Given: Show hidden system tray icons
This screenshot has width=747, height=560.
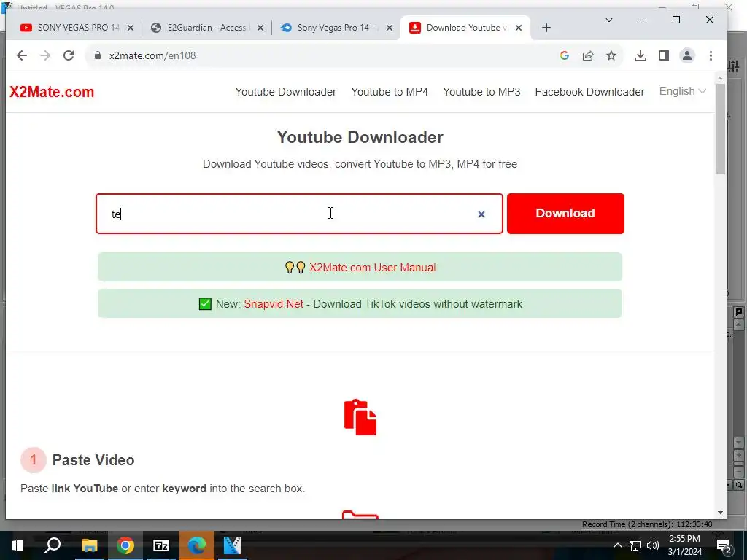Looking at the screenshot, I should pos(617,545).
